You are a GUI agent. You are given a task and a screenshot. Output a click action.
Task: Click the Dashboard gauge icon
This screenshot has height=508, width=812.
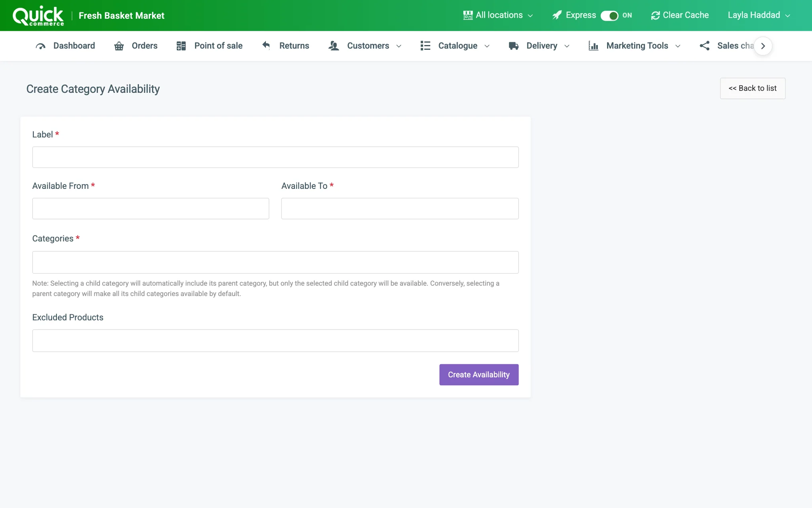coord(40,46)
